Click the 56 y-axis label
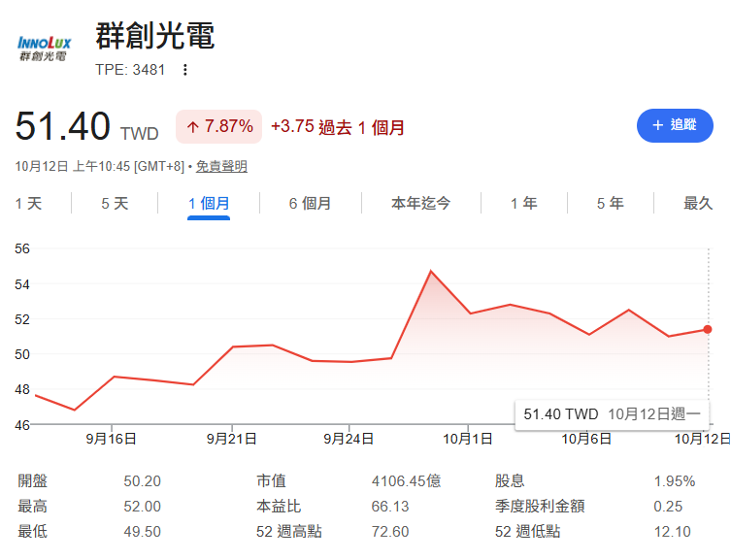The width and height of the screenshot is (731, 560). [22, 248]
